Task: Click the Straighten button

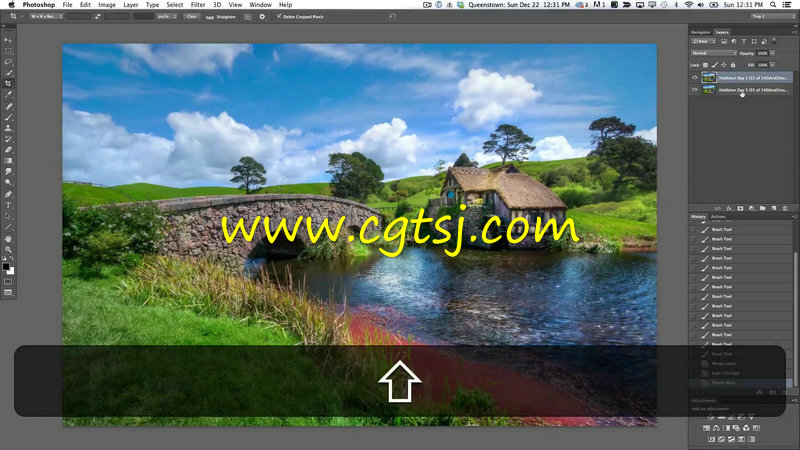Action: coord(221,17)
